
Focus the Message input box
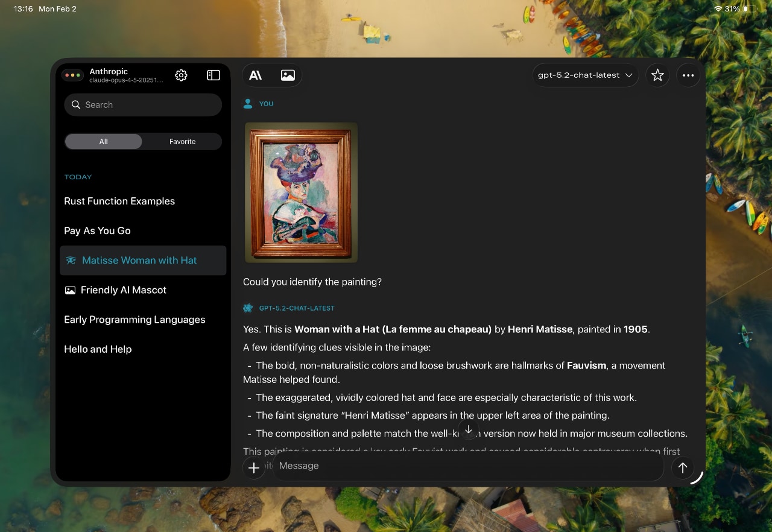467,466
